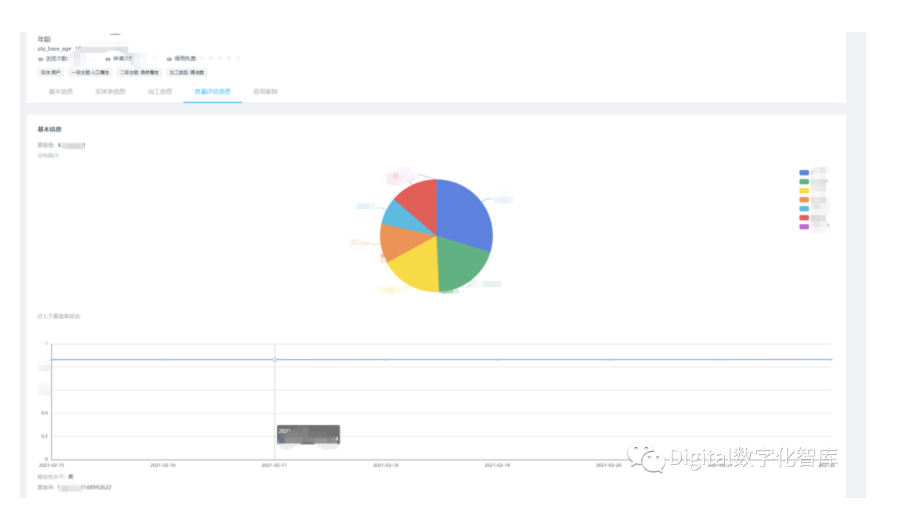
Task: Click the large blue pie slice
Action: point(464,215)
